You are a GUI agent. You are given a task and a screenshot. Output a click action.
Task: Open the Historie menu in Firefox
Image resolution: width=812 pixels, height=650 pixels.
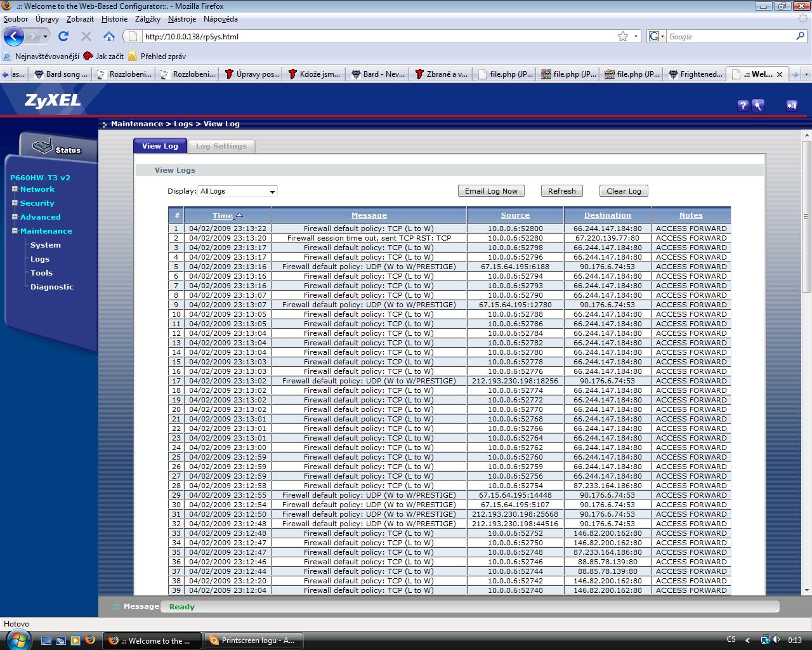point(114,19)
